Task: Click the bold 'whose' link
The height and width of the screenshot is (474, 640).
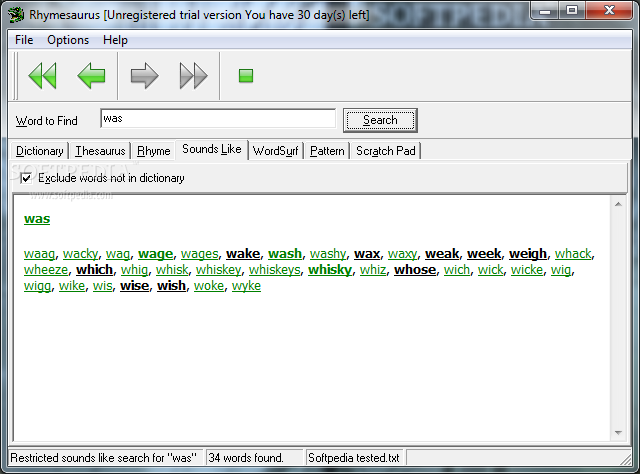Action: 415,270
